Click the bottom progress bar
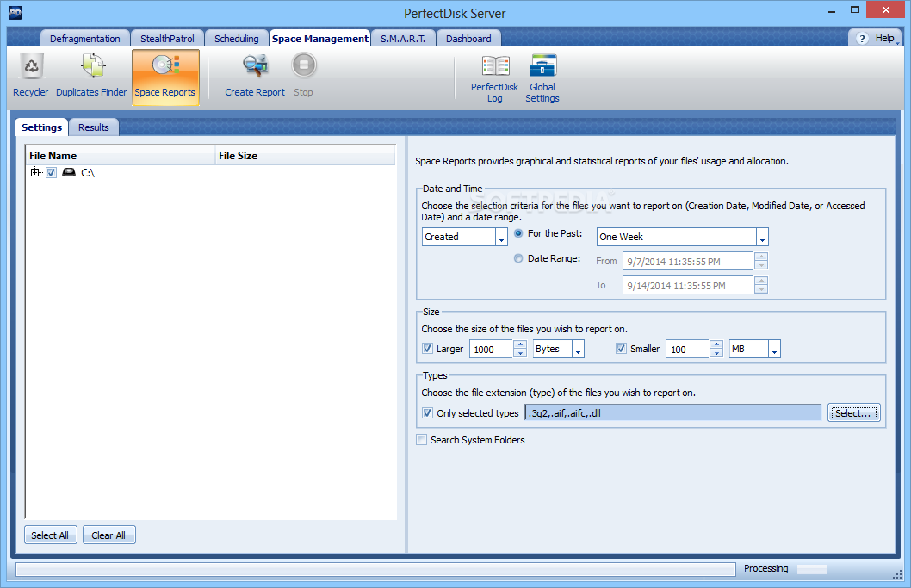This screenshot has width=911, height=588. click(375, 569)
